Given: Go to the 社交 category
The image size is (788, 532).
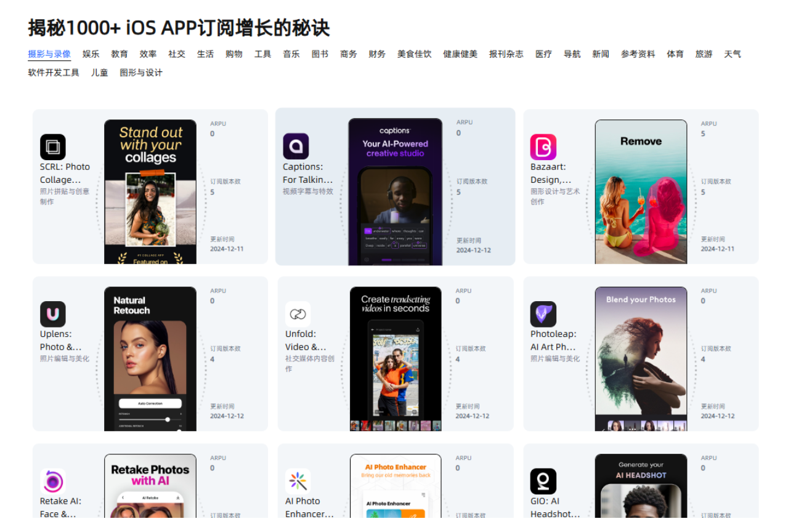Looking at the screenshot, I should pyautogui.click(x=177, y=54).
